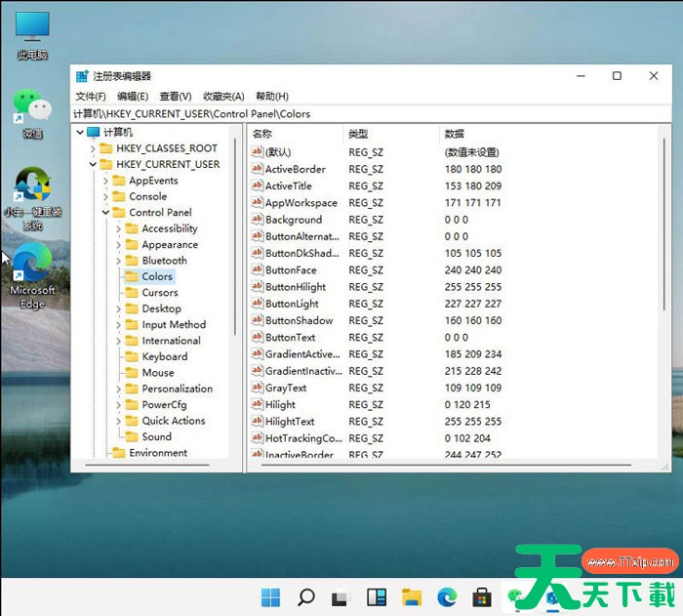Screen dimensions: 683x616
Task: Click the ButtonFace value icon
Action: pos(257,269)
